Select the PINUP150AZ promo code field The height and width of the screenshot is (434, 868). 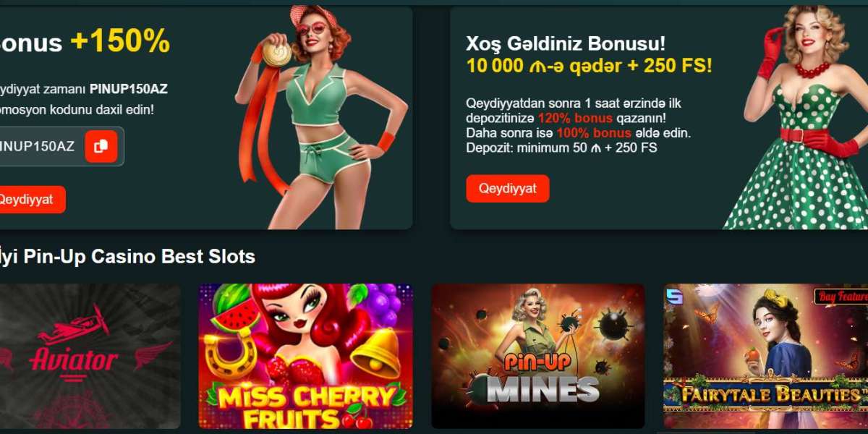[61, 146]
